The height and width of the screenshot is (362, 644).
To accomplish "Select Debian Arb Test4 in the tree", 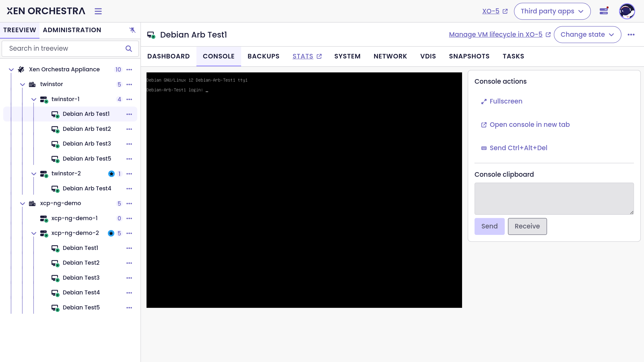I will (x=70, y=189).
